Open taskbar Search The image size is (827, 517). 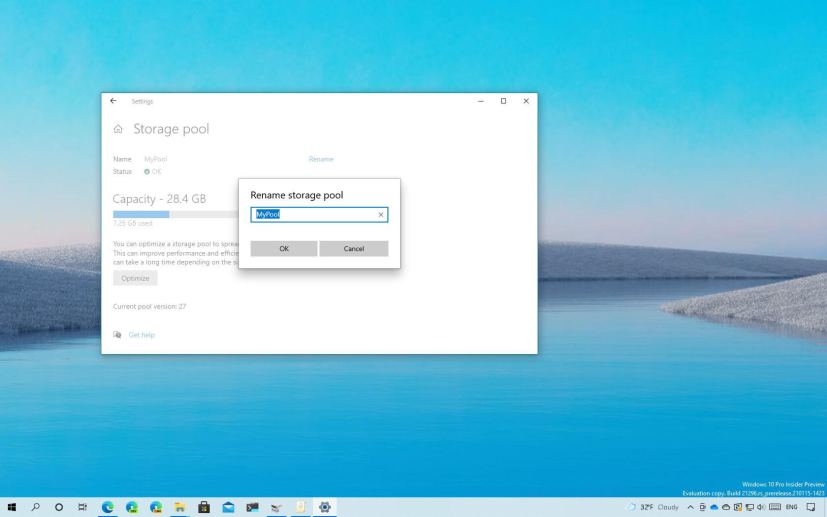(x=35, y=507)
